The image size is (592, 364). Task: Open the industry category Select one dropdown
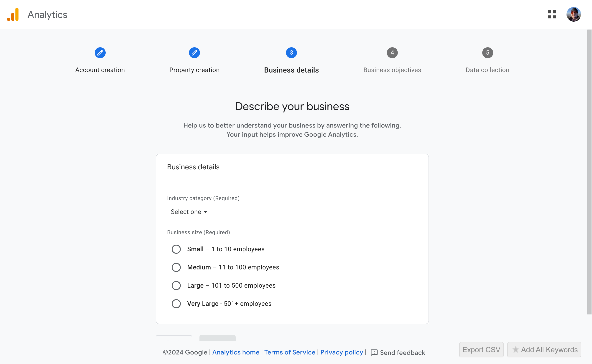pyautogui.click(x=189, y=212)
